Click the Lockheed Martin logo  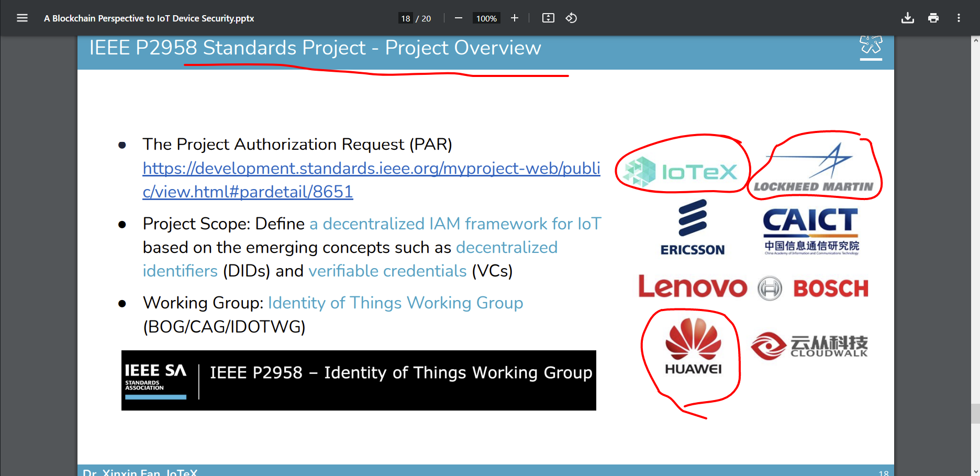click(x=813, y=168)
